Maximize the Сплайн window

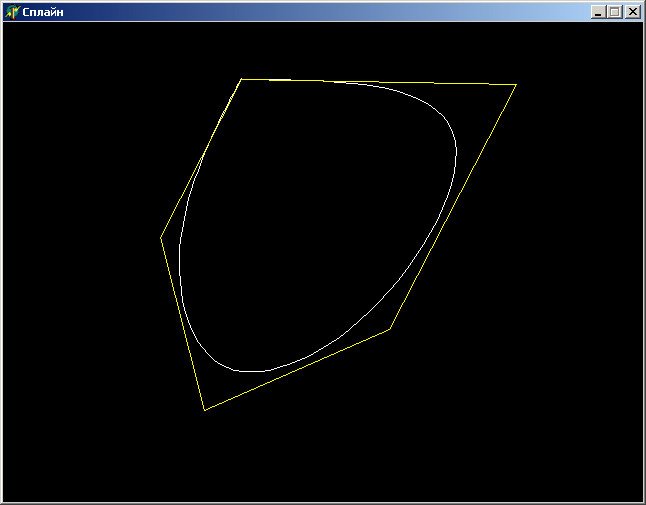[614, 12]
